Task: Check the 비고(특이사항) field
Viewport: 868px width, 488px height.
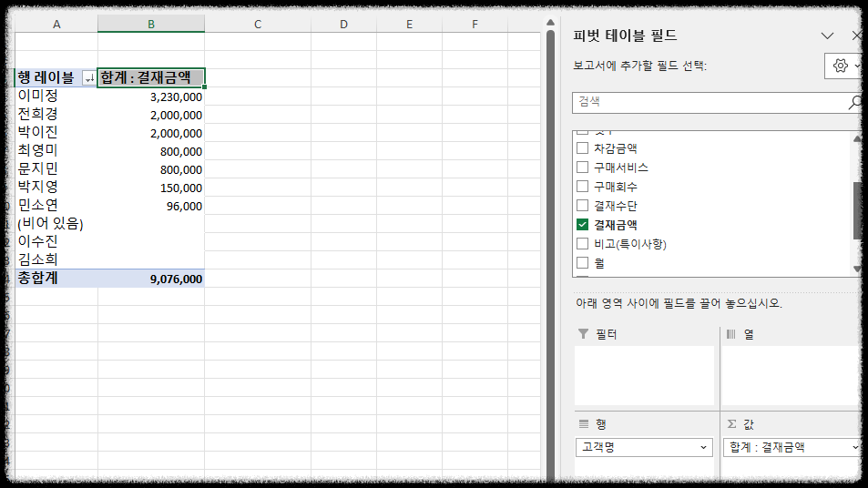Action: (x=582, y=243)
